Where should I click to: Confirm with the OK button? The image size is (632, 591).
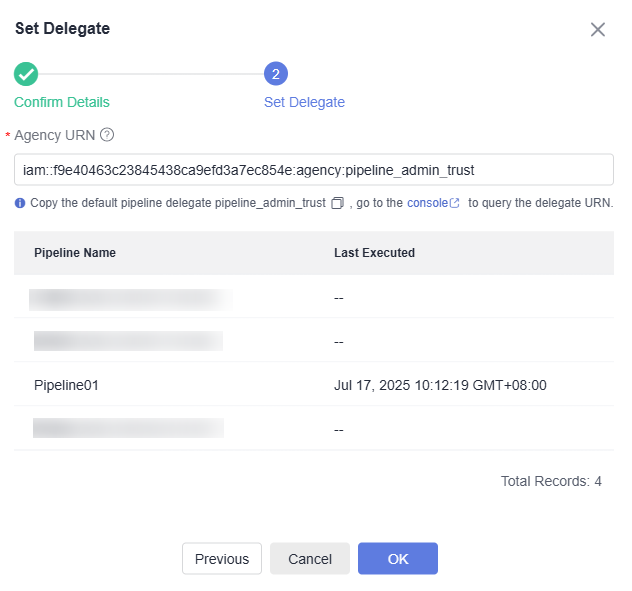(398, 559)
